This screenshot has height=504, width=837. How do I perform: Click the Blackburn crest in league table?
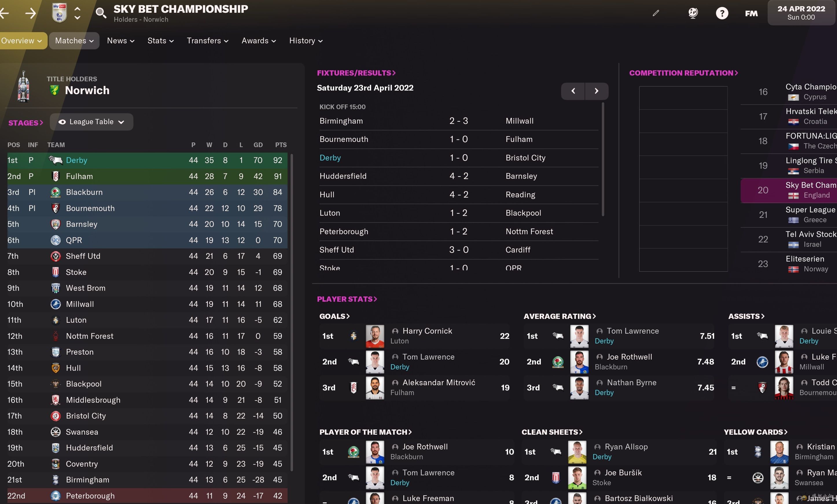[x=56, y=192]
